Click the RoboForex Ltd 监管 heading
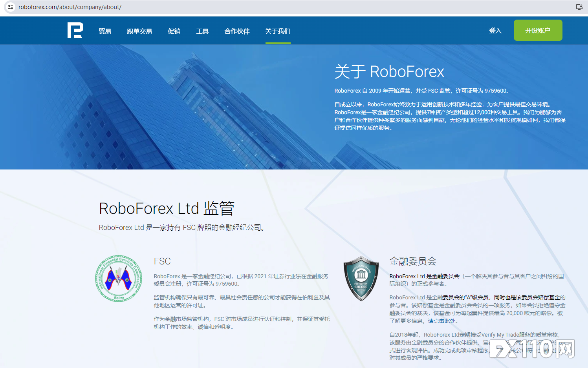The height and width of the screenshot is (368, 588). point(167,208)
